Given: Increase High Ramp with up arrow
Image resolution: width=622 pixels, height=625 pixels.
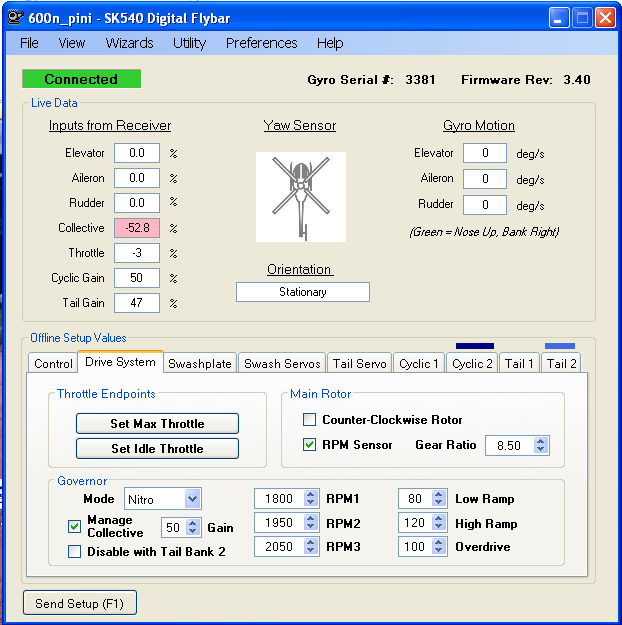Looking at the screenshot, I should click(439, 518).
